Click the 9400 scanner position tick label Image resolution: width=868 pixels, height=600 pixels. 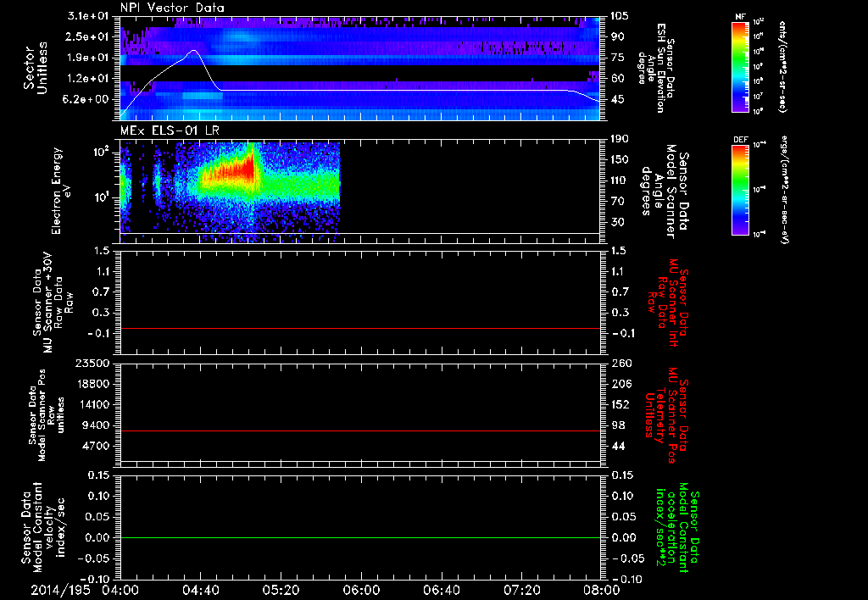coord(97,425)
